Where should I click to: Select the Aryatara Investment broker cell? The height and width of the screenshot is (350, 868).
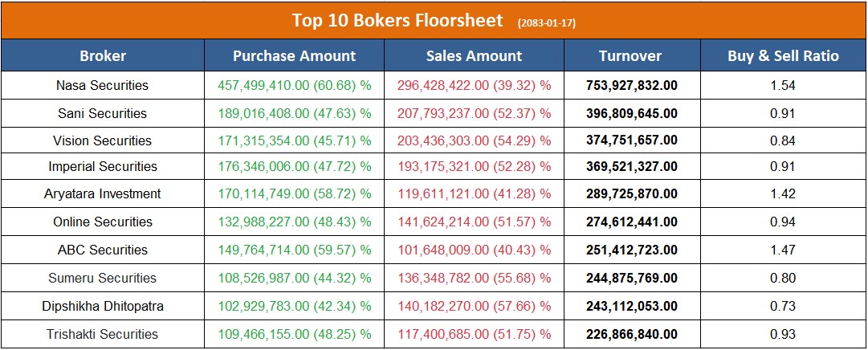[x=103, y=193]
